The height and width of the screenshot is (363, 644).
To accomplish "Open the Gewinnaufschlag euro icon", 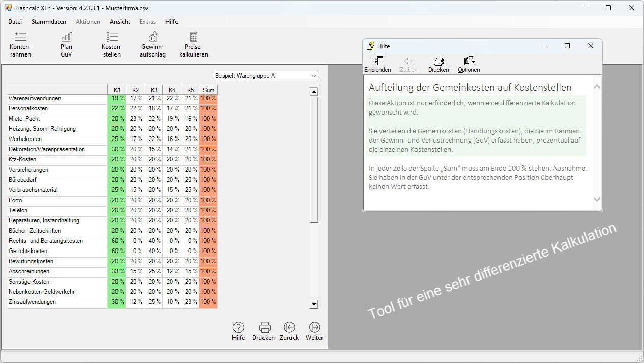I will tap(153, 37).
